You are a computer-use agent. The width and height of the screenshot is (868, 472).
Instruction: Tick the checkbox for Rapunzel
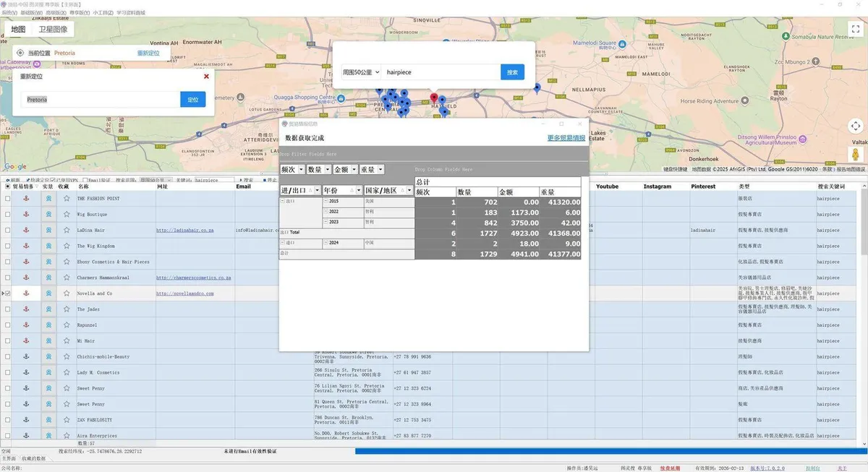pyautogui.click(x=7, y=325)
